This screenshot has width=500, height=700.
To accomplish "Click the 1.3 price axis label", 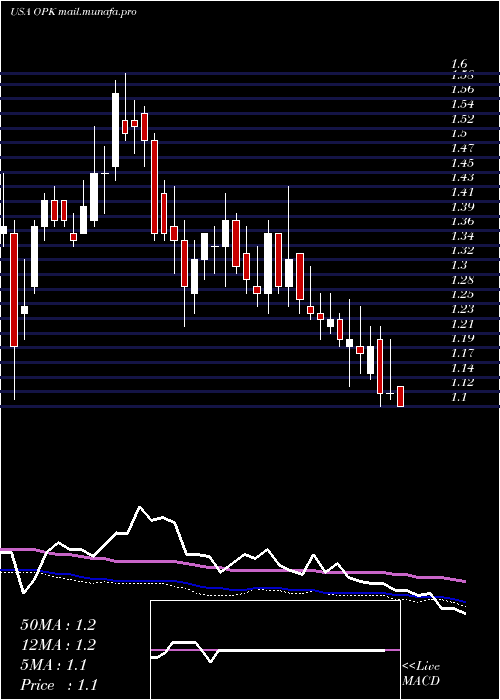I will pos(459,265).
